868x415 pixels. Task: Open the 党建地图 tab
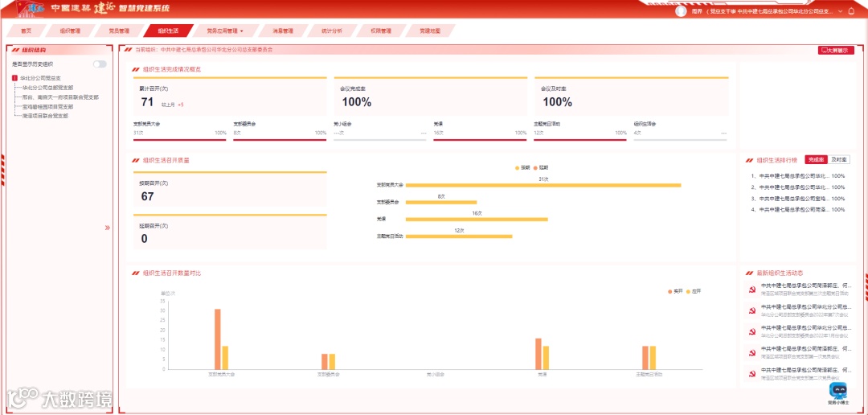[430, 31]
